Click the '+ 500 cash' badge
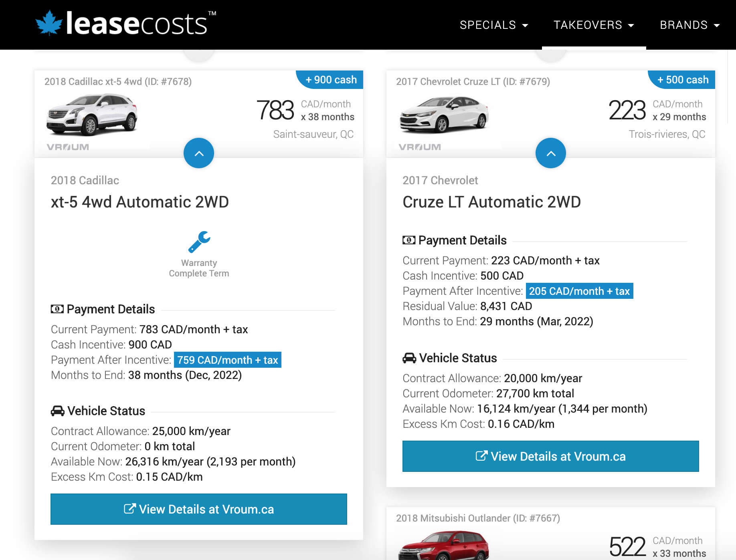 [682, 80]
